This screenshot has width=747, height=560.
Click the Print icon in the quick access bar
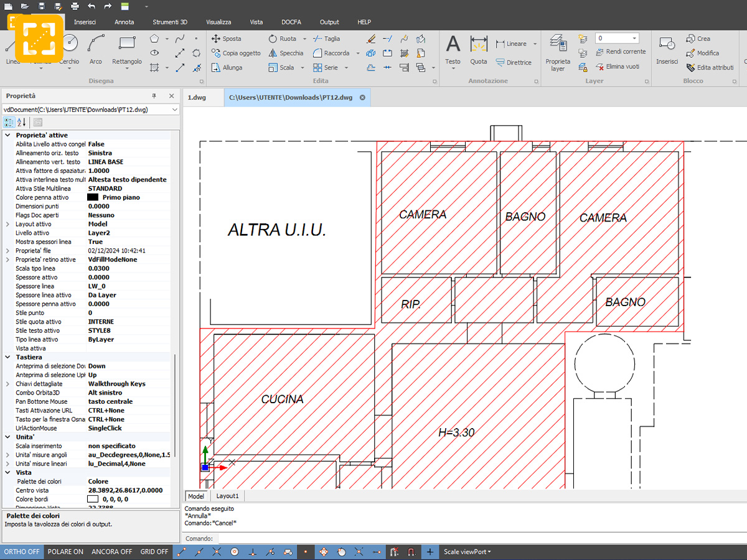coord(75,6)
